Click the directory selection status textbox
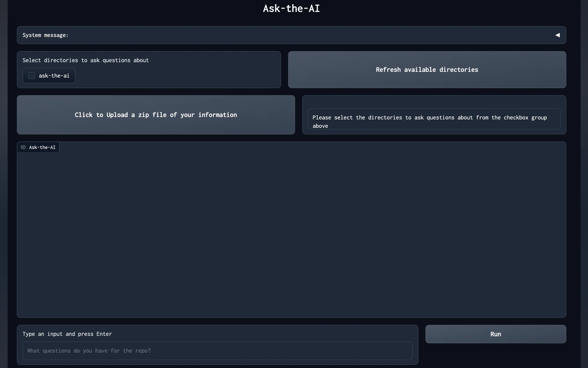Screen dimensions: 588x368 pos(434,119)
